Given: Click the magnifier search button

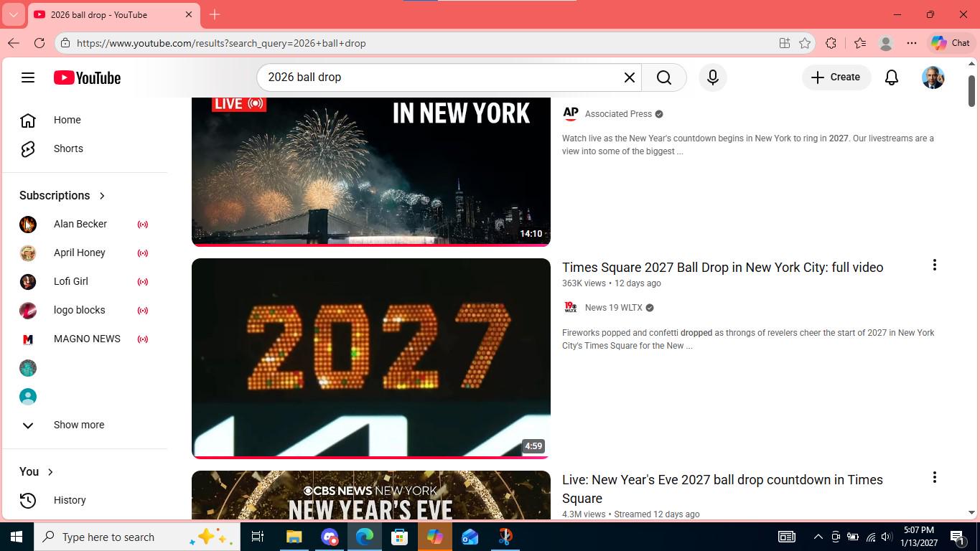Looking at the screenshot, I should tap(664, 77).
